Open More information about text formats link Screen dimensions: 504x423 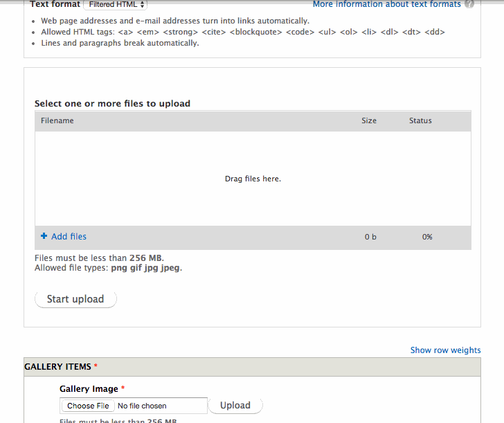(x=387, y=4)
